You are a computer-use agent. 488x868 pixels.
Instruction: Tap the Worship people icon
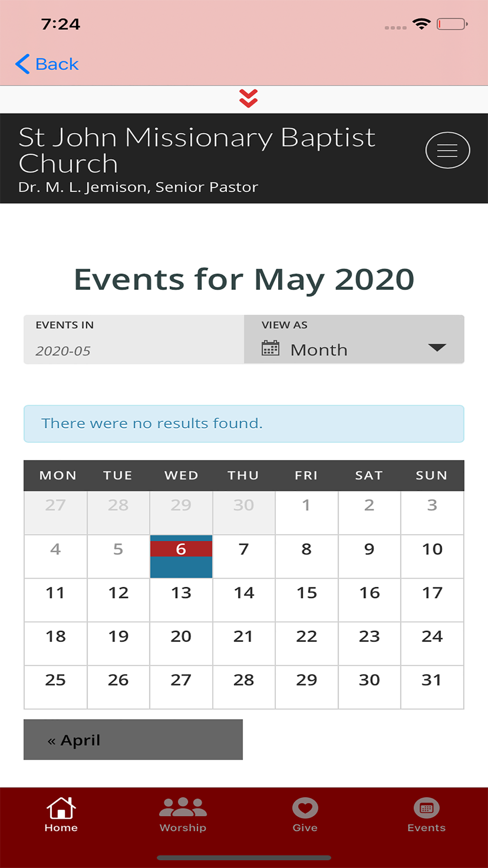[183, 807]
